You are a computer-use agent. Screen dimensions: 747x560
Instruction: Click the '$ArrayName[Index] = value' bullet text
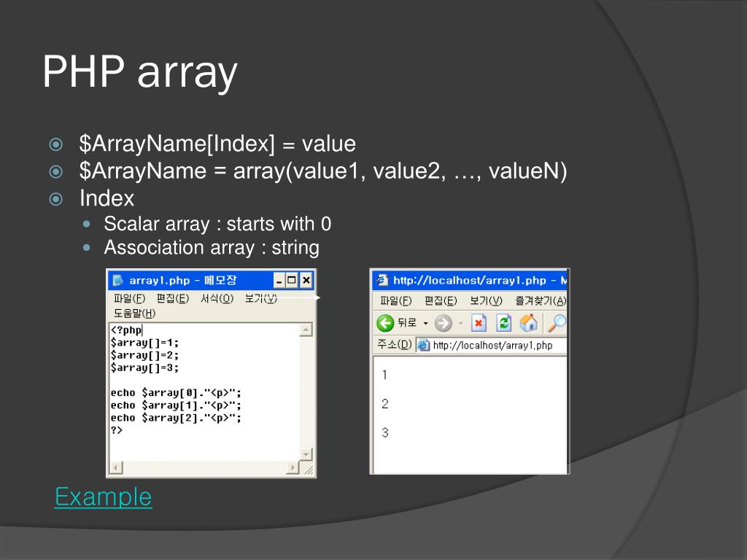(x=217, y=144)
